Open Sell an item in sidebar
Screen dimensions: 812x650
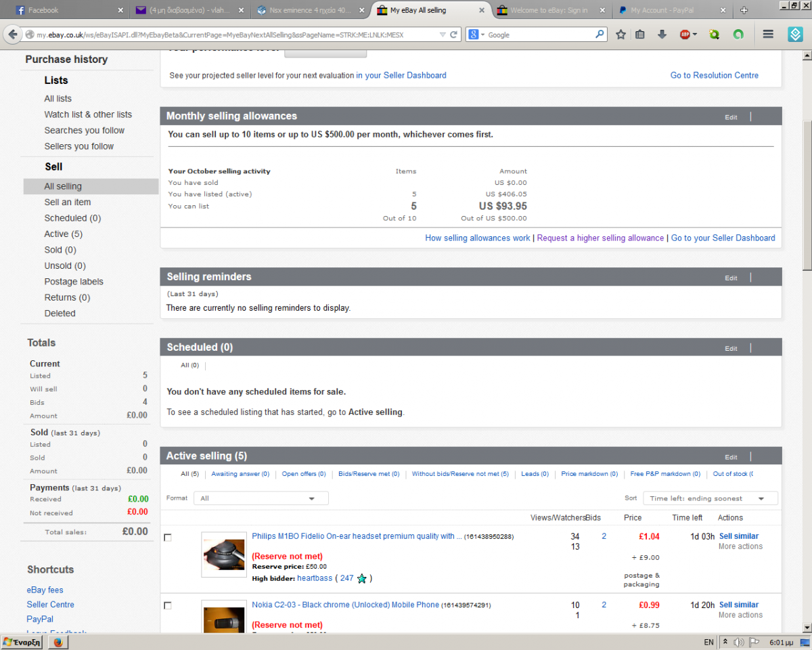click(x=68, y=202)
